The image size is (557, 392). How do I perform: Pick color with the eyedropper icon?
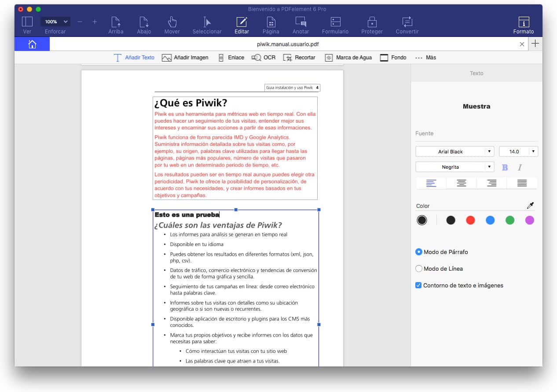click(530, 206)
